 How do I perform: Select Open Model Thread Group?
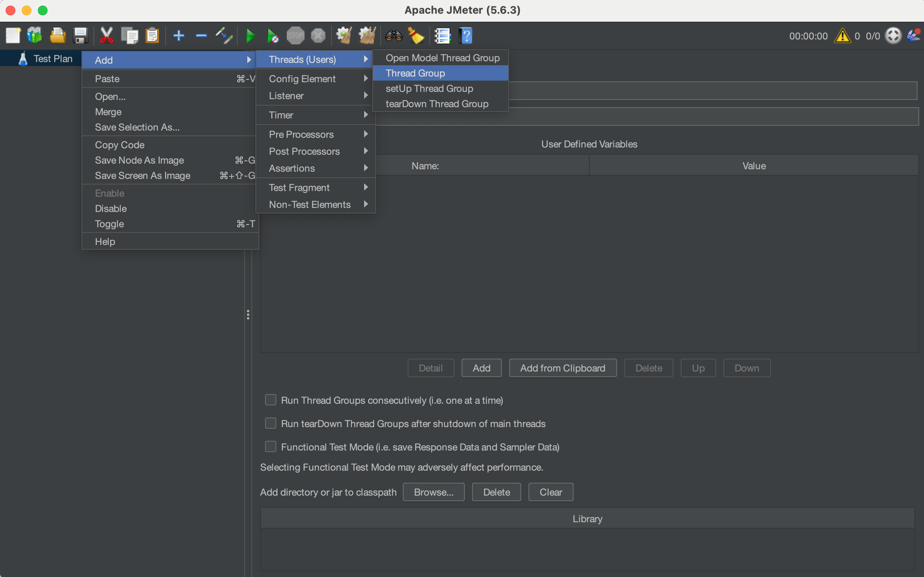tap(440, 58)
